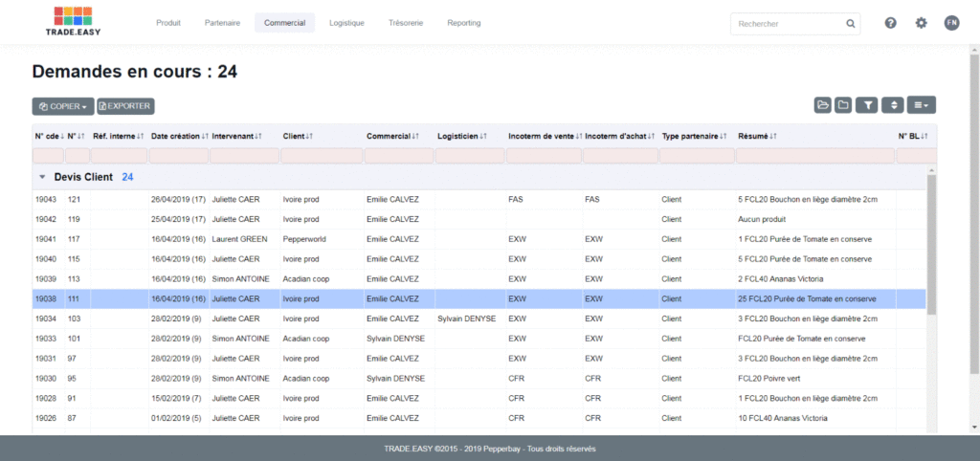Open the COPIER dropdown
The width and height of the screenshot is (980, 461).
pyautogui.click(x=63, y=106)
